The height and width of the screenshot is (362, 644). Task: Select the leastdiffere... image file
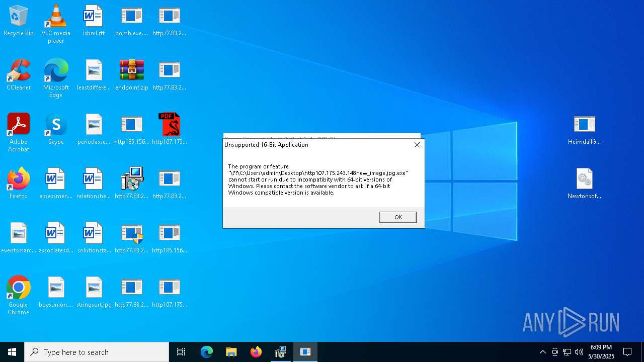click(94, 75)
